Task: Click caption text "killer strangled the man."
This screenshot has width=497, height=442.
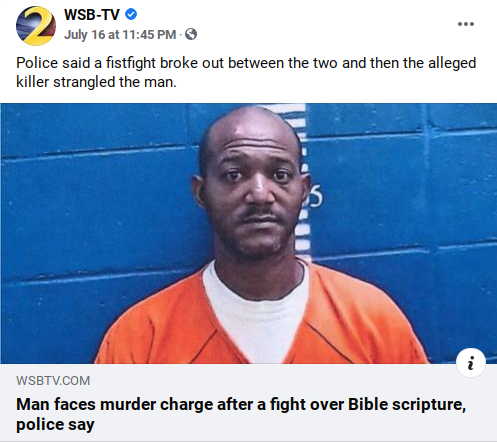Action: [96, 82]
